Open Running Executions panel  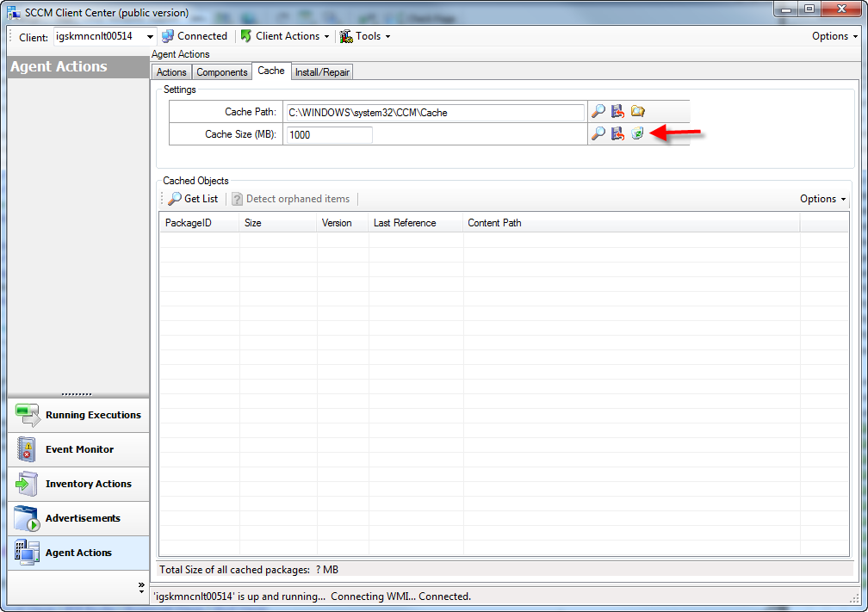[x=78, y=415]
